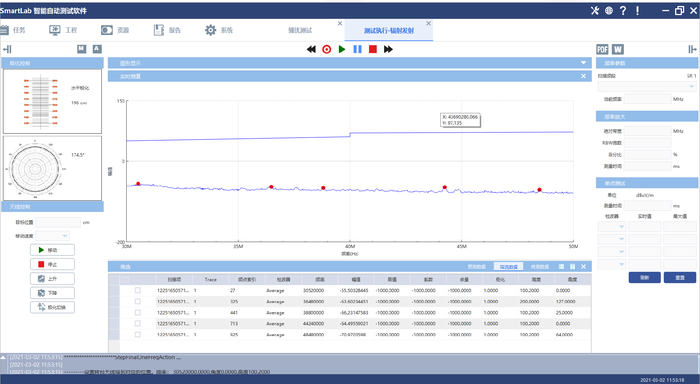The width and height of the screenshot is (700, 384).
Task: Click the 目标位置 input field
Action: (x=58, y=222)
